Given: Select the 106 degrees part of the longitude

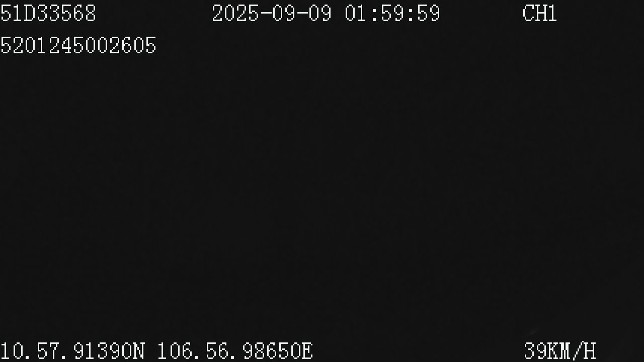Looking at the screenshot, I should click(x=175, y=351).
